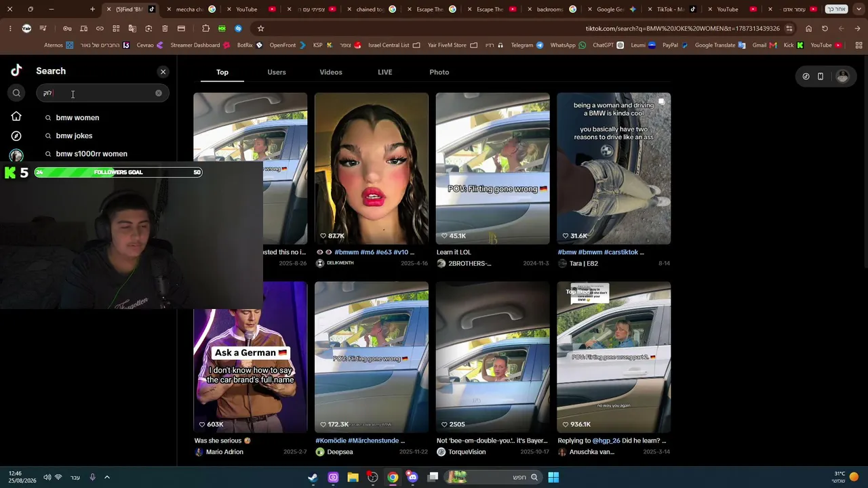Open the TorqueVision video with 2505 likes

(493, 357)
